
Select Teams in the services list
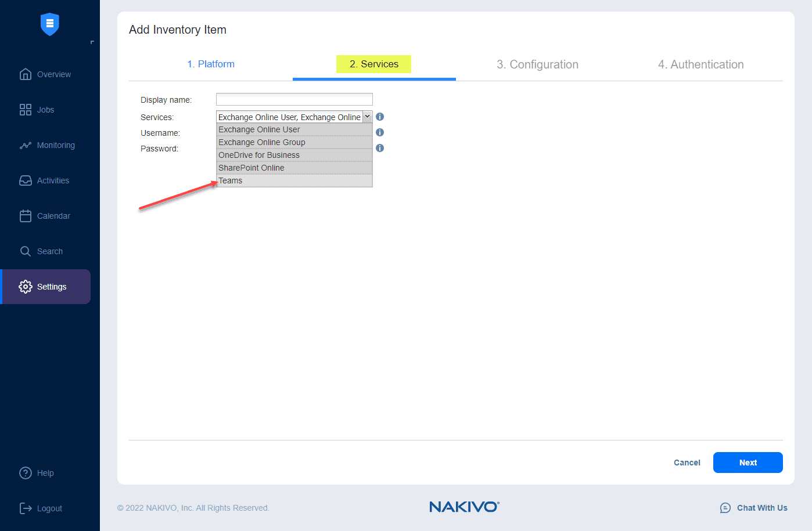(231, 180)
